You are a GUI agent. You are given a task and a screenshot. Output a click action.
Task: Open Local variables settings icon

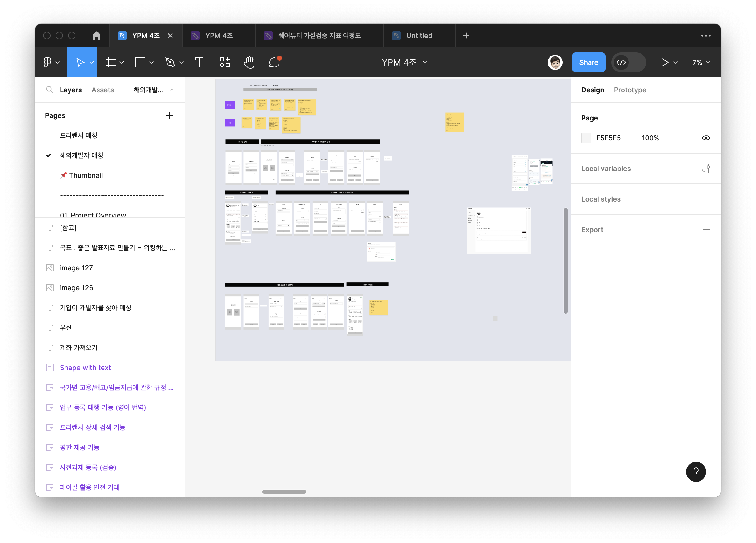[706, 169]
